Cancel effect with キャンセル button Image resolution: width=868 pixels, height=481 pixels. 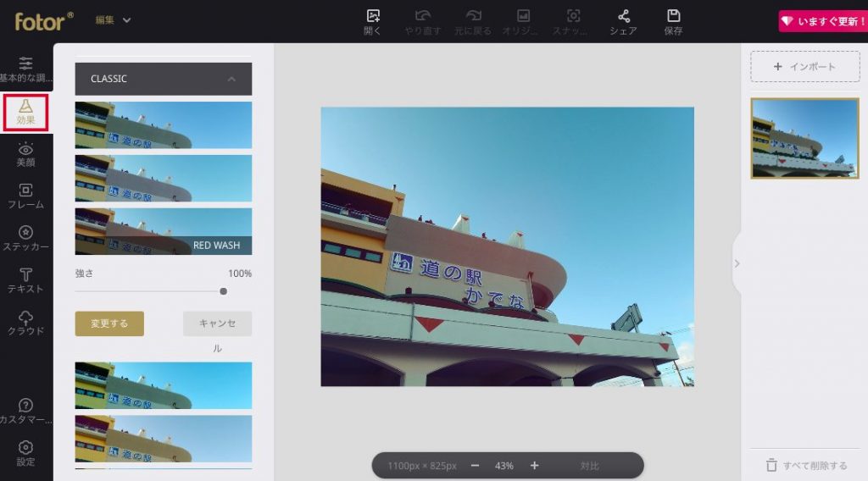click(218, 323)
